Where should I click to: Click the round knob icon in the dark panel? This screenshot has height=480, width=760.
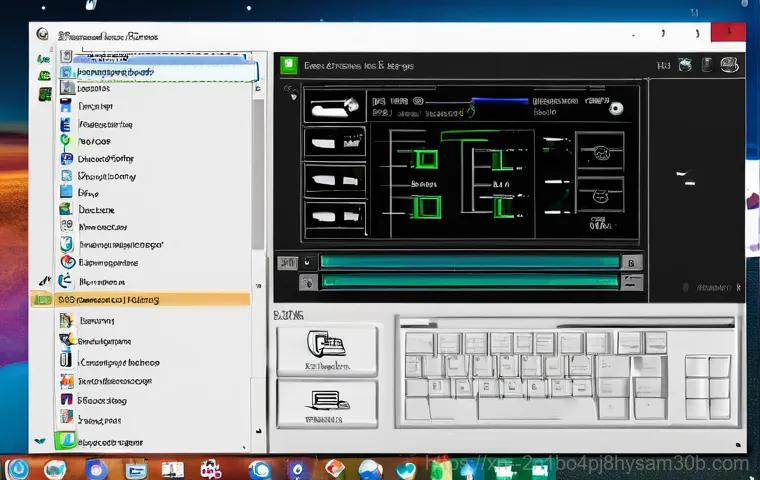click(x=617, y=109)
